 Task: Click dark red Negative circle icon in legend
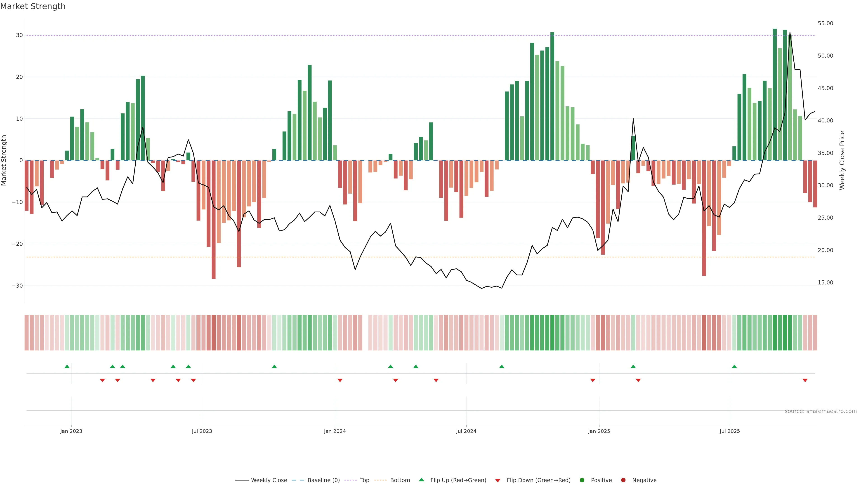coord(623,480)
